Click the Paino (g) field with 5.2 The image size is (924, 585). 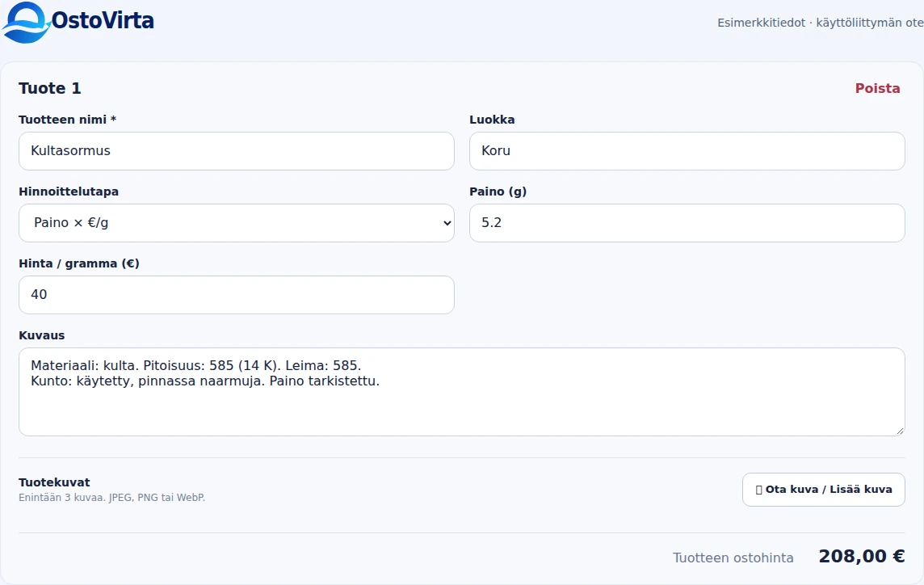687,223
